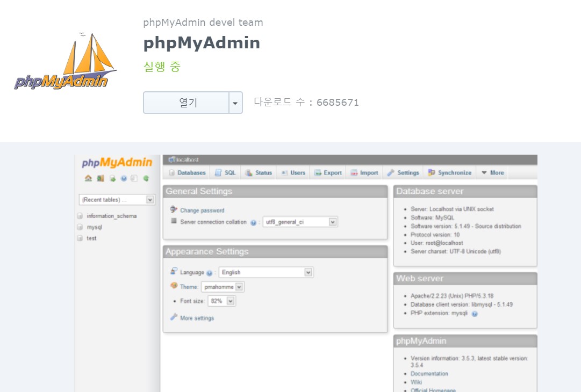Screen dimensions: 581x392
Task: Click the More settings link
Action: point(197,318)
